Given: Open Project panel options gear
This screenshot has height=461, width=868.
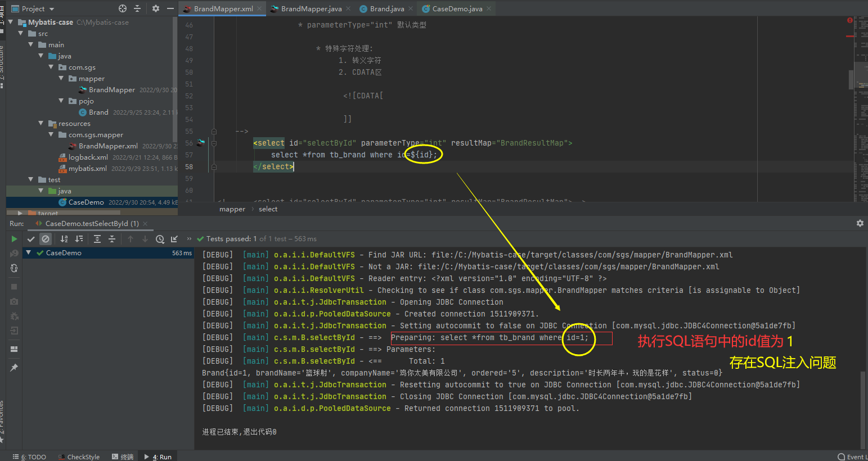Looking at the screenshot, I should [156, 8].
